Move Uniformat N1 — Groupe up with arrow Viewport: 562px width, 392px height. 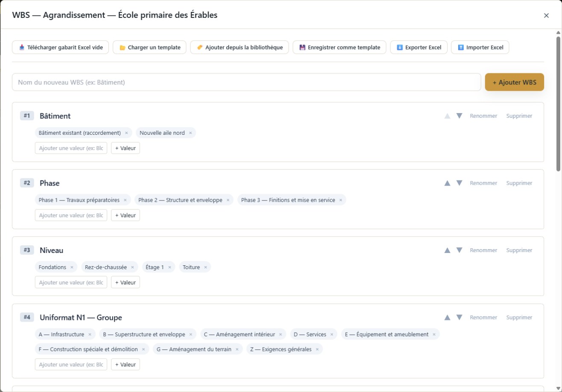pyautogui.click(x=448, y=317)
